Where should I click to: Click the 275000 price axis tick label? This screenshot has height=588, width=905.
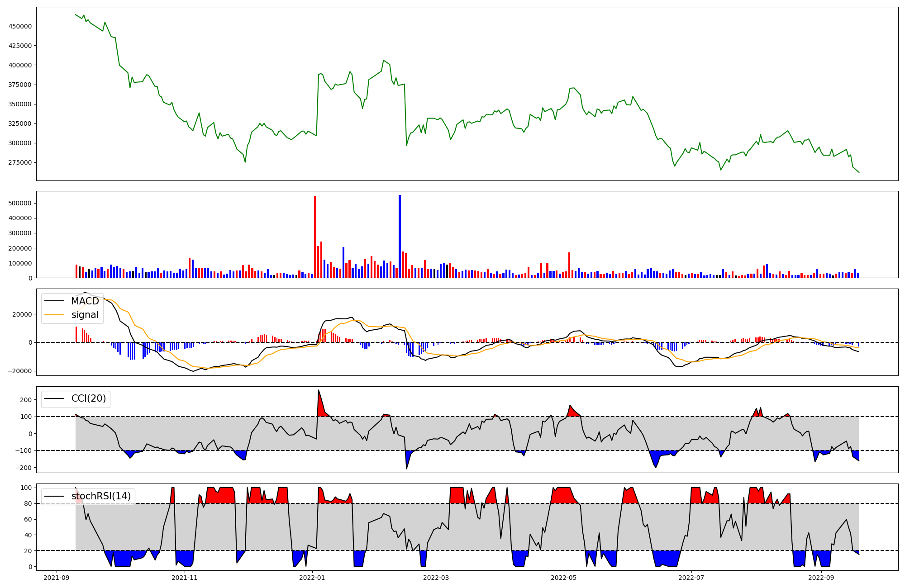[x=20, y=162]
